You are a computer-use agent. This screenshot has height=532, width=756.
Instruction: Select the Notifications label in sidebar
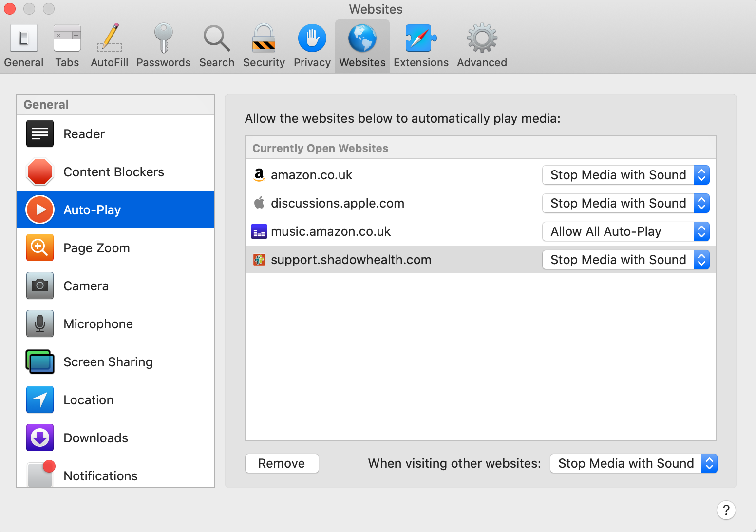coord(101,476)
